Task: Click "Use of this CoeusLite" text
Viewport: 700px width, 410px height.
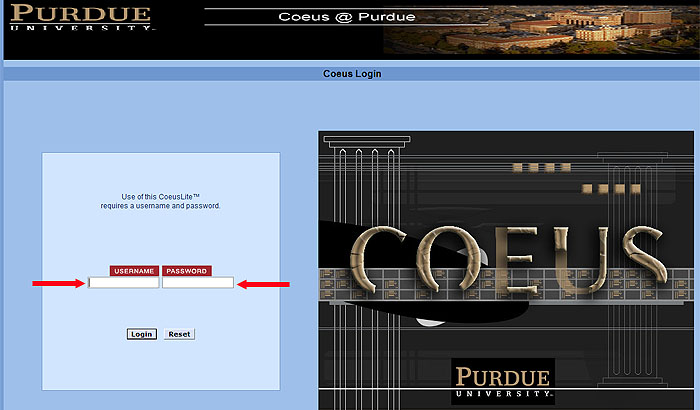Action: point(161,197)
